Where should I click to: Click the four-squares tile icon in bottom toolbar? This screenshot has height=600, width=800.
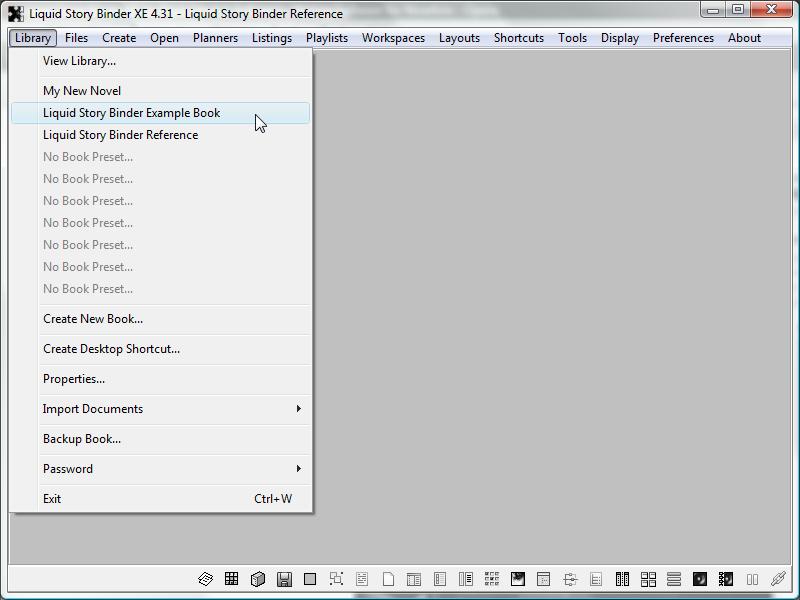click(x=648, y=579)
